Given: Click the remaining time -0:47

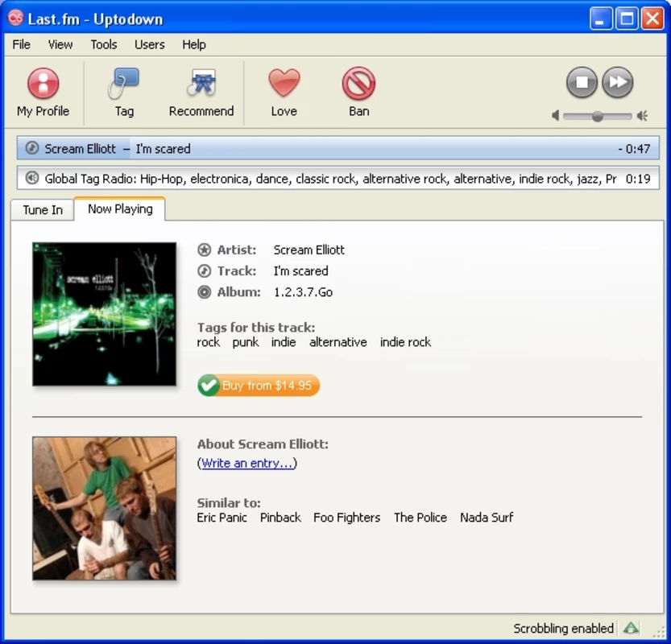Looking at the screenshot, I should click(634, 149).
